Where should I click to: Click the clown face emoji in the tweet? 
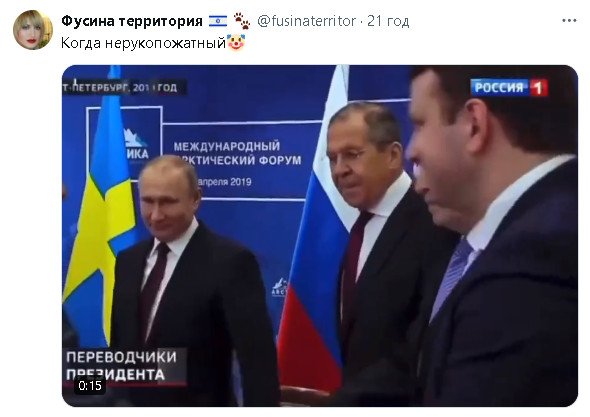[236, 42]
